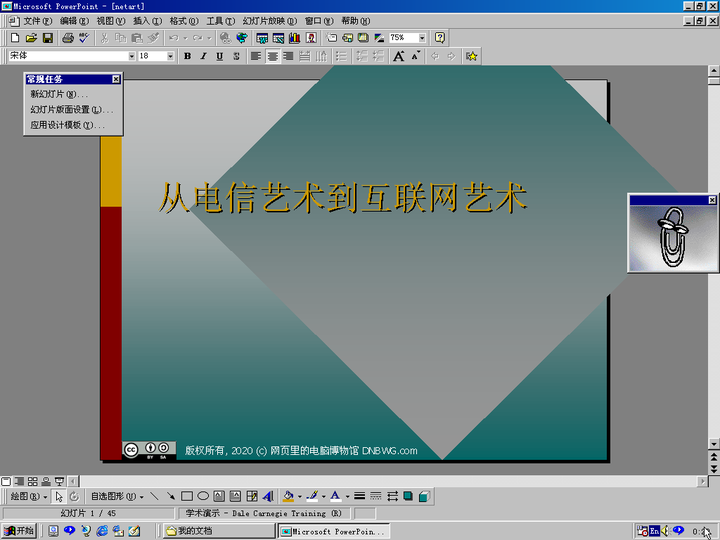
Task: Toggle Underline formatting
Action: (219, 56)
